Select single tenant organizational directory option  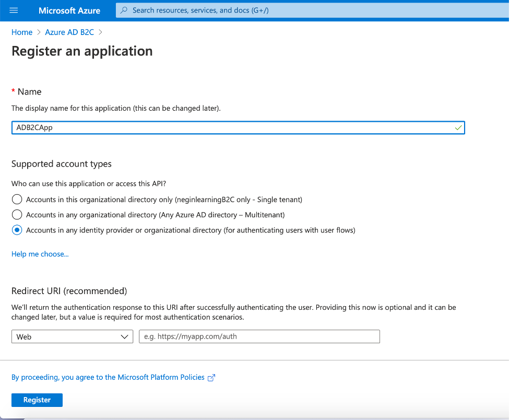(x=17, y=200)
